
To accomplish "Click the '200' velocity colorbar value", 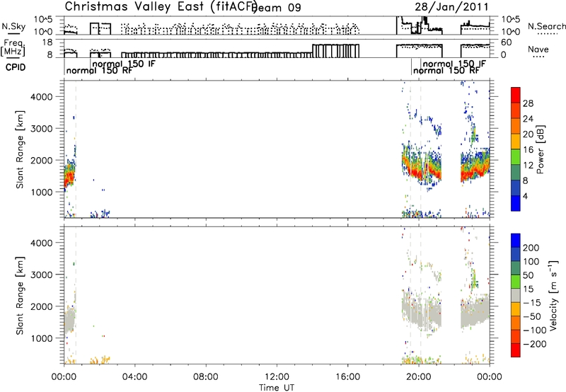I will pyautogui.click(x=531, y=248).
